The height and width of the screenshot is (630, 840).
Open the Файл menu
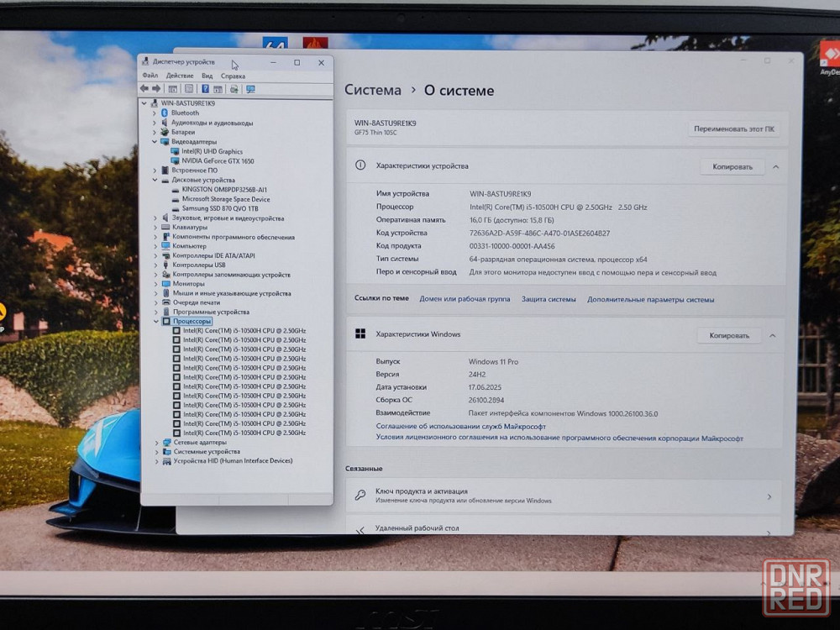(150, 76)
